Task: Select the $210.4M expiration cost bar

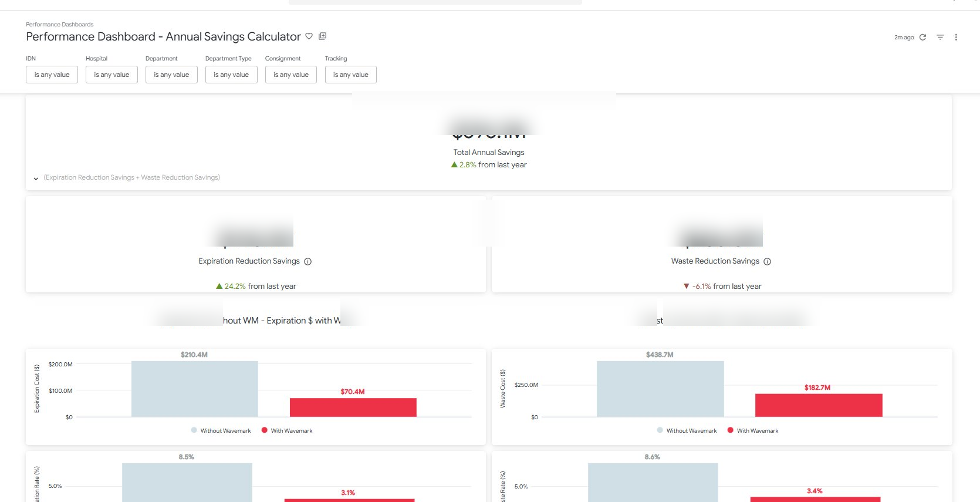Action: pyautogui.click(x=194, y=389)
